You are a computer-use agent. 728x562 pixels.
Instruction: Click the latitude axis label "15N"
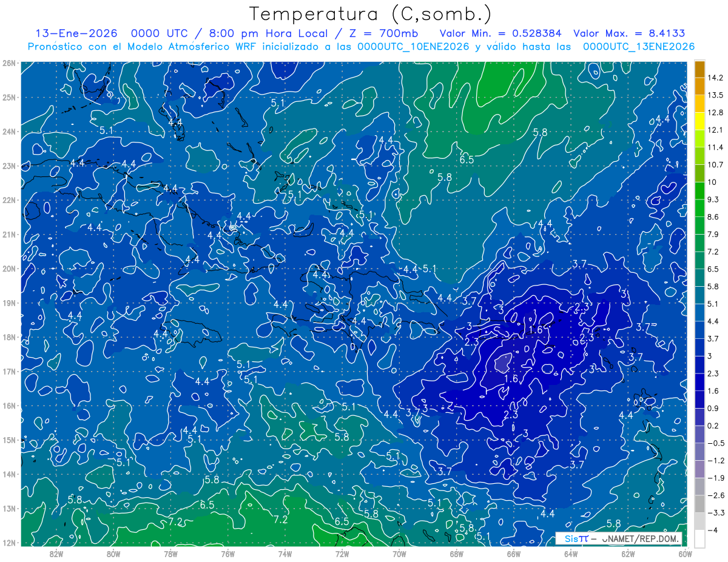click(9, 440)
